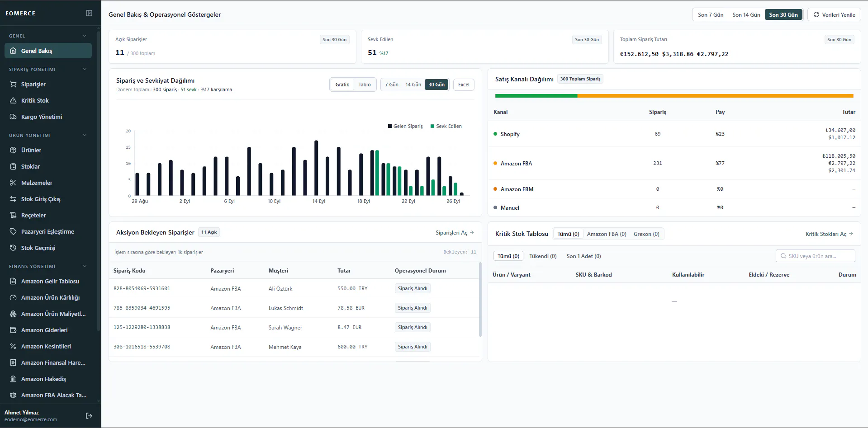
Task: Click the Ürünler box icon
Action: coord(13,150)
